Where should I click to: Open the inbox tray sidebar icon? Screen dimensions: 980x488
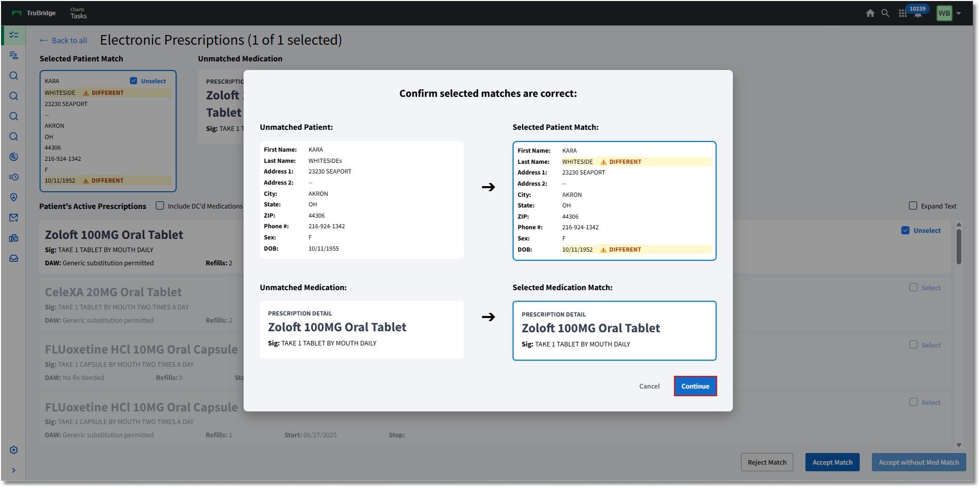pyautogui.click(x=14, y=258)
